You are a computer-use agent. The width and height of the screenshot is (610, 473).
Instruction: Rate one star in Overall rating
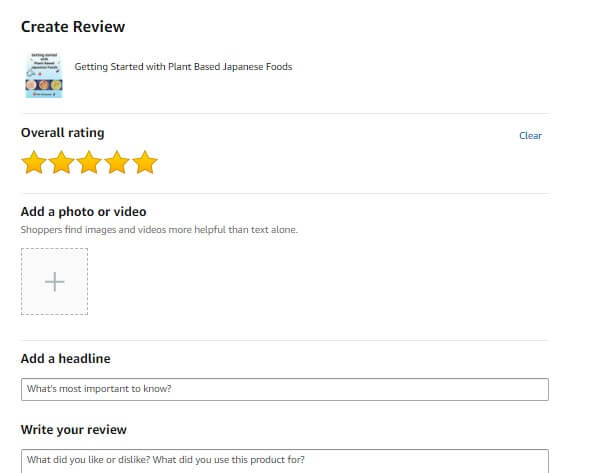tap(34, 162)
